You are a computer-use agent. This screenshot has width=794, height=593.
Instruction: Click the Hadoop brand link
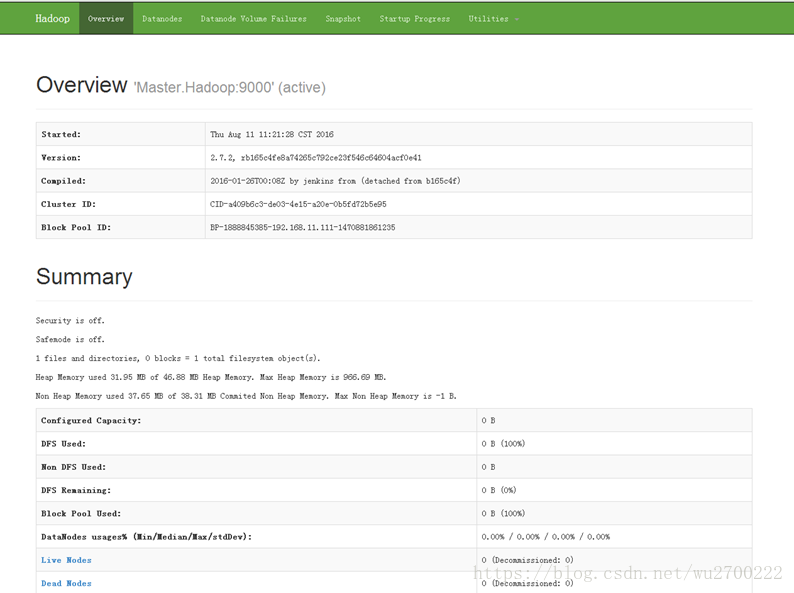(52, 19)
